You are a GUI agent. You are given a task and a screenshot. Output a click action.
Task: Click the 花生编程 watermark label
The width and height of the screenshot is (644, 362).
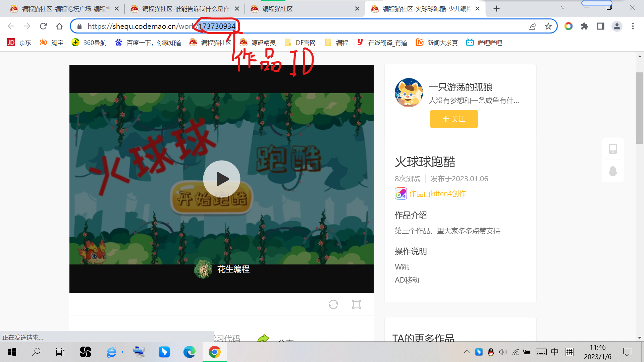coord(233,269)
